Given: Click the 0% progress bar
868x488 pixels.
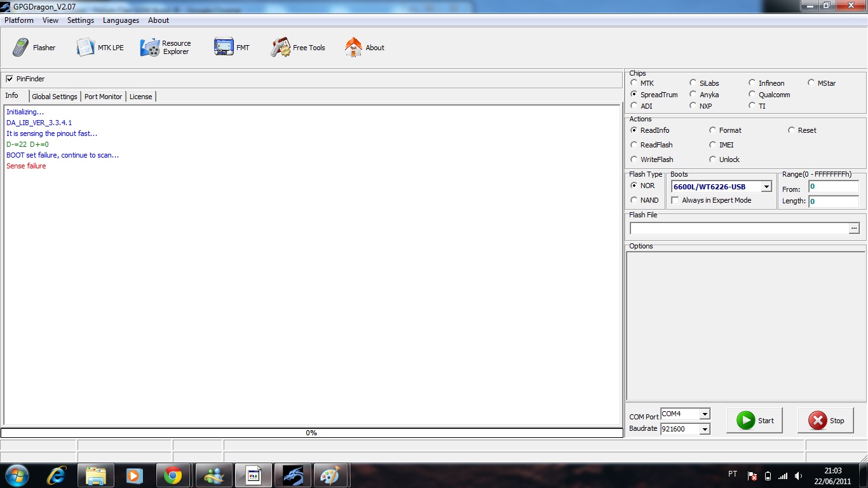Looking at the screenshot, I should 311,433.
